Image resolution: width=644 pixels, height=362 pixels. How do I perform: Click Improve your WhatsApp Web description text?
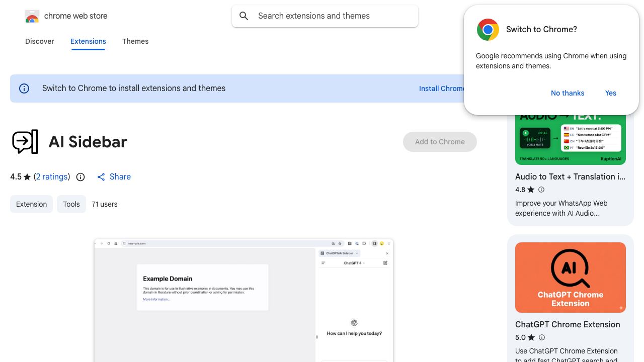pos(561,208)
